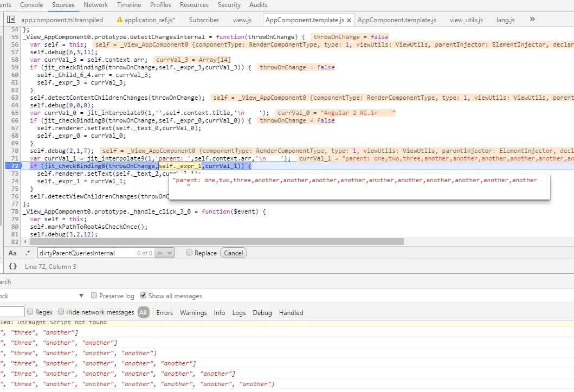The image size is (574, 392).
Task: Jump to previous search match arrow
Action: tap(161, 253)
